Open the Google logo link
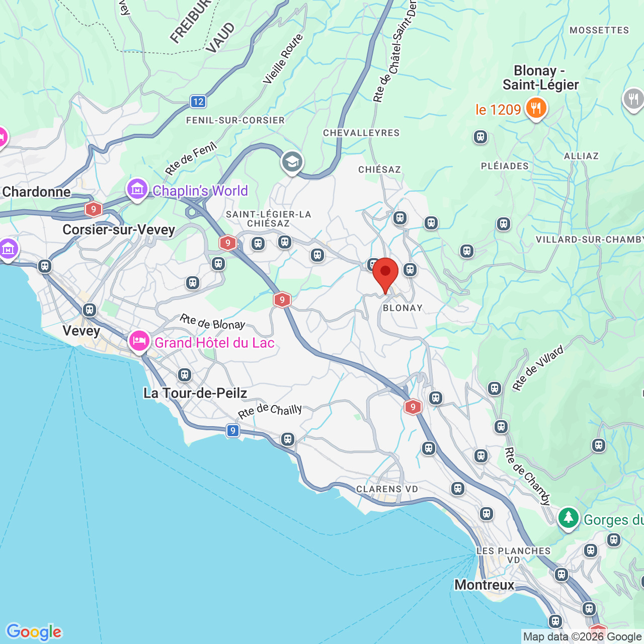 [x=34, y=632]
